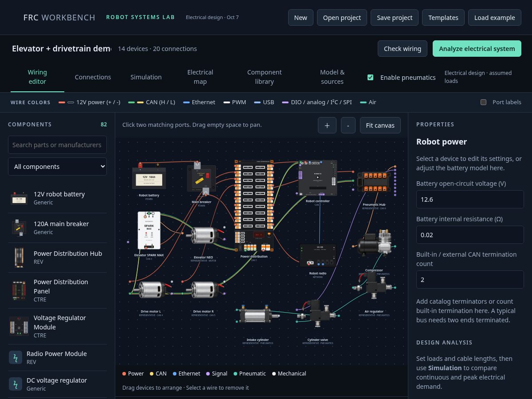The width and height of the screenshot is (532, 399).
Task: Open the Templates button
Action: coord(443,18)
